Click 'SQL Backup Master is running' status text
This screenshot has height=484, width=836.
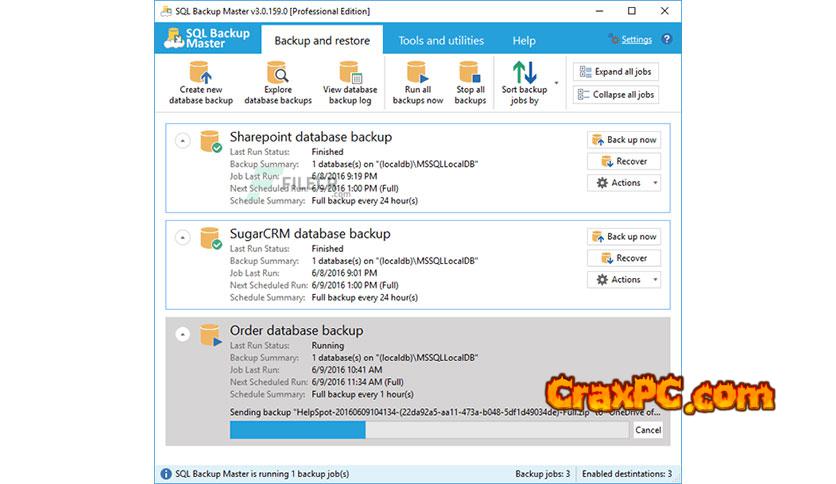(262, 473)
